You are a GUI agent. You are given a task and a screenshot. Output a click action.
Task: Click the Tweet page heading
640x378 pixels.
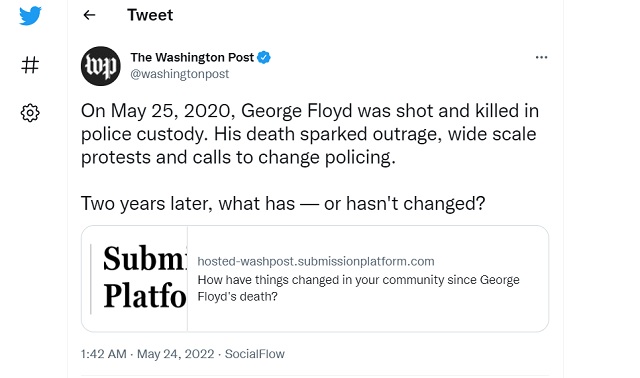pyautogui.click(x=150, y=15)
